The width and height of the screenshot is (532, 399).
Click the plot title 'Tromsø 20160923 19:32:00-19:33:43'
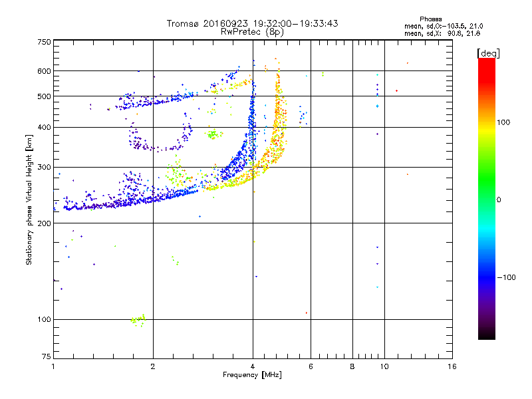(x=252, y=23)
